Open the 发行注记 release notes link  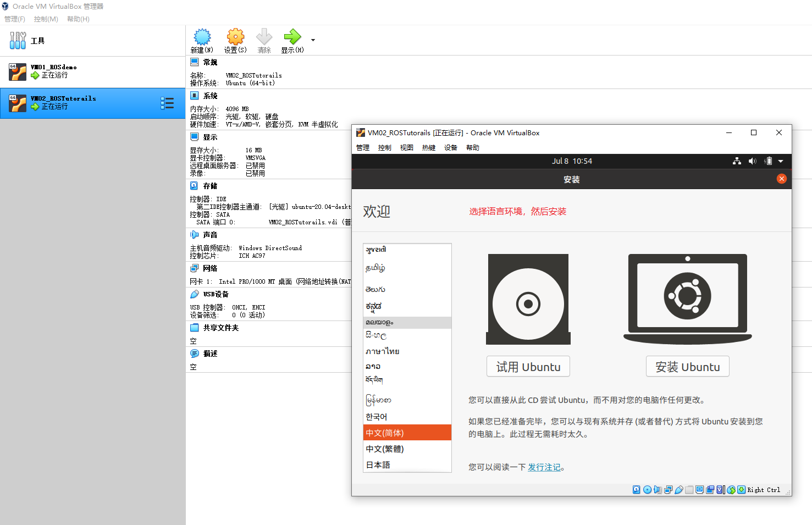[x=544, y=467]
